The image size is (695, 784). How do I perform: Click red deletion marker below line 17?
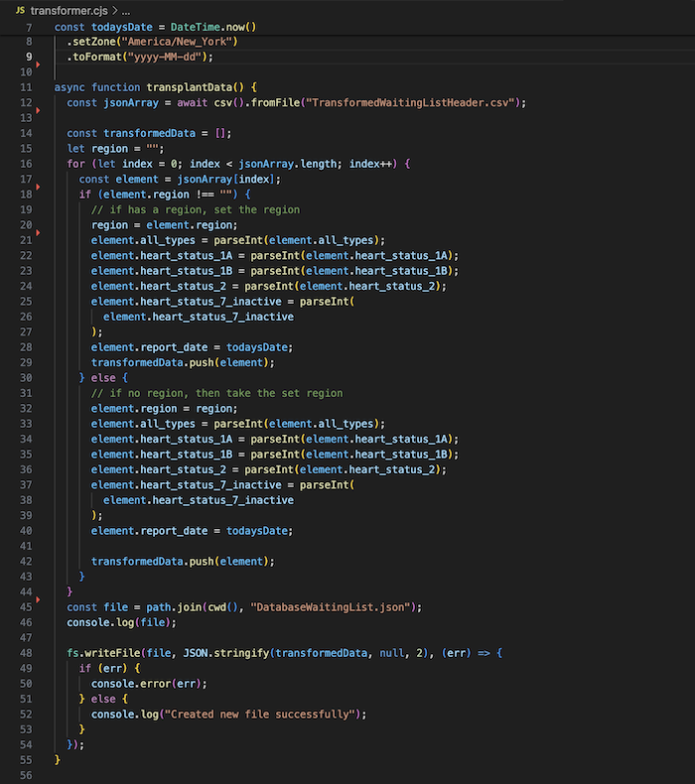point(38,187)
